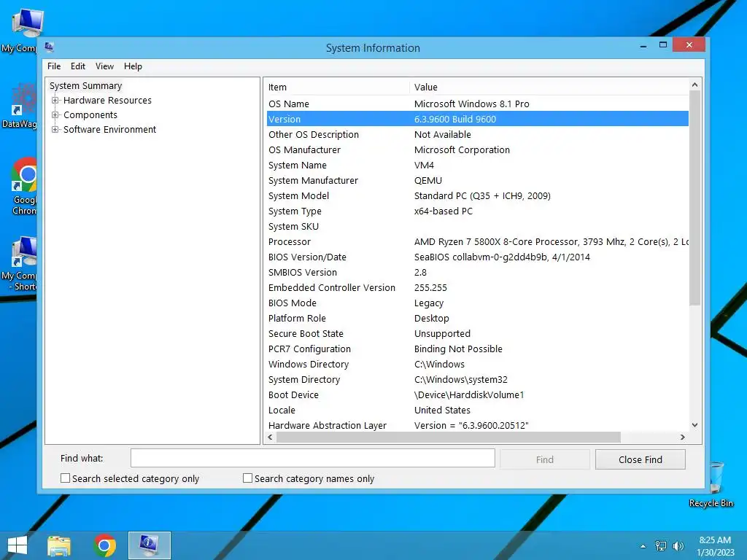Select the Embedded Controller Version row
This screenshot has height=560, width=747.
pos(477,287)
